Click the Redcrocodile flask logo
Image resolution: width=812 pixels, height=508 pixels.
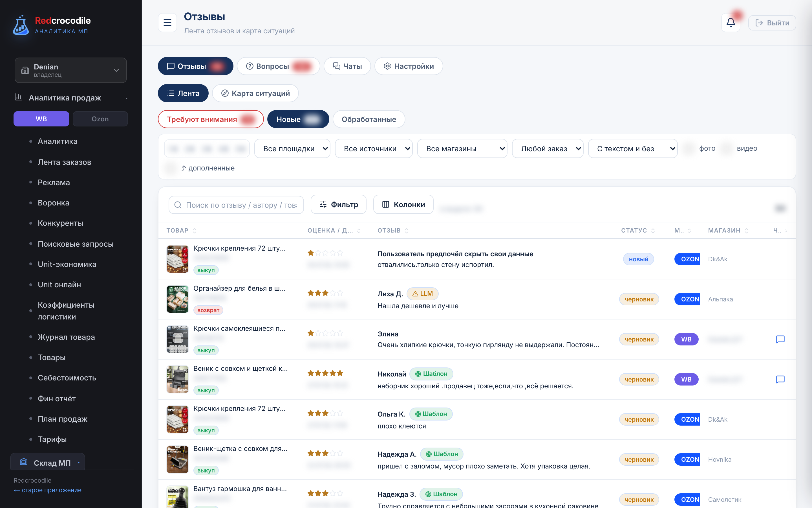(21, 25)
